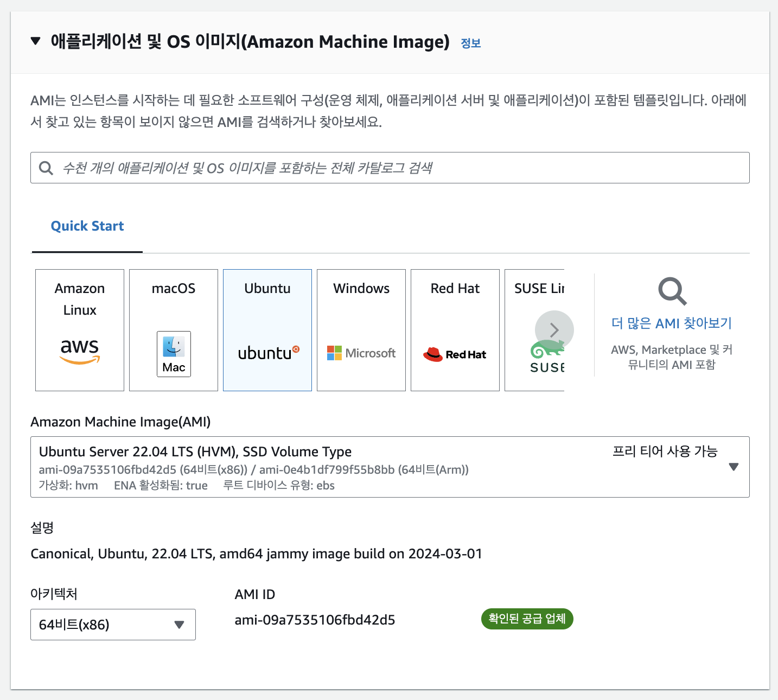The width and height of the screenshot is (778, 700).
Task: Click the Mac Finder logo icon
Action: 174,354
